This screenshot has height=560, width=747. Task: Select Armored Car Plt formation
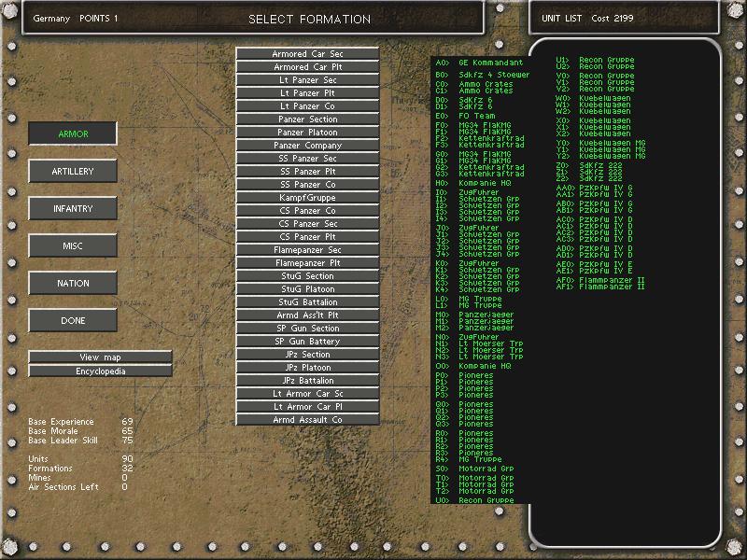307,66
